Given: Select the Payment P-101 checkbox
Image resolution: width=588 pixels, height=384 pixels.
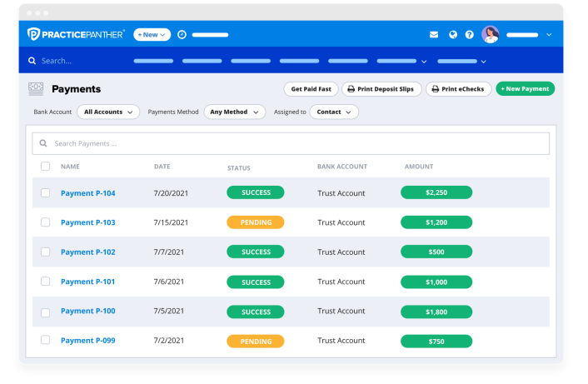Looking at the screenshot, I should click(45, 282).
